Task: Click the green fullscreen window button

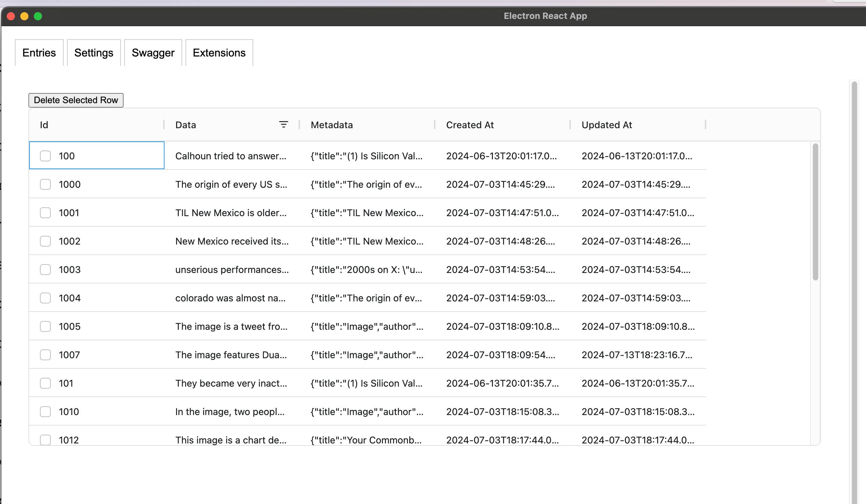Action: coord(38,16)
